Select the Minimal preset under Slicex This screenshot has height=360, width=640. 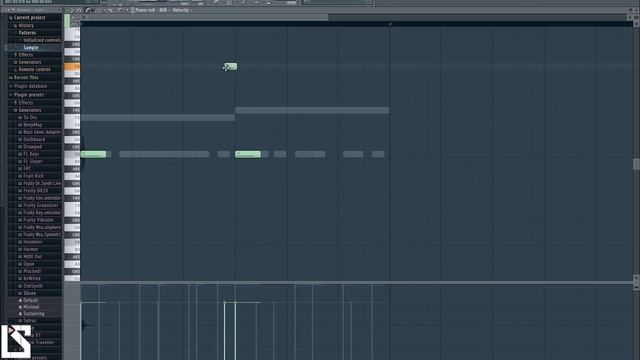point(31,307)
